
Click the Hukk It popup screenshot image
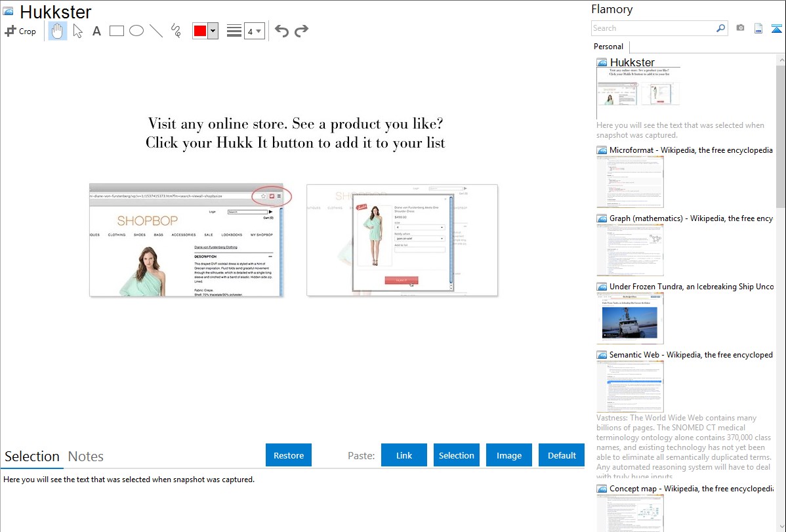tap(403, 240)
